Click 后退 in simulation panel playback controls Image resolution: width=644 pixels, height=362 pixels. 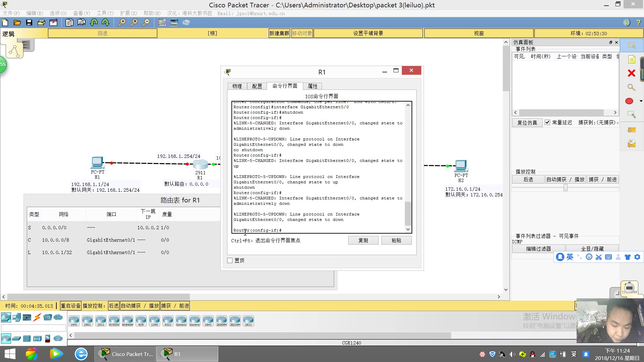(528, 180)
